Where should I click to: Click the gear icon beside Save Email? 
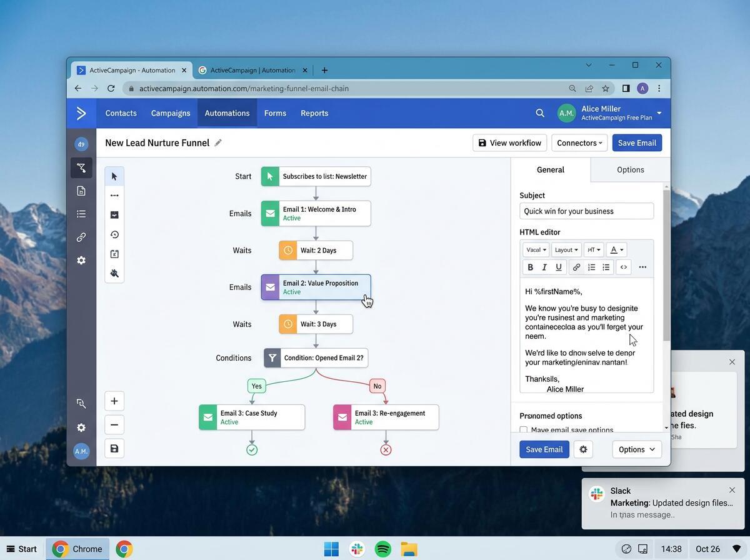click(583, 449)
